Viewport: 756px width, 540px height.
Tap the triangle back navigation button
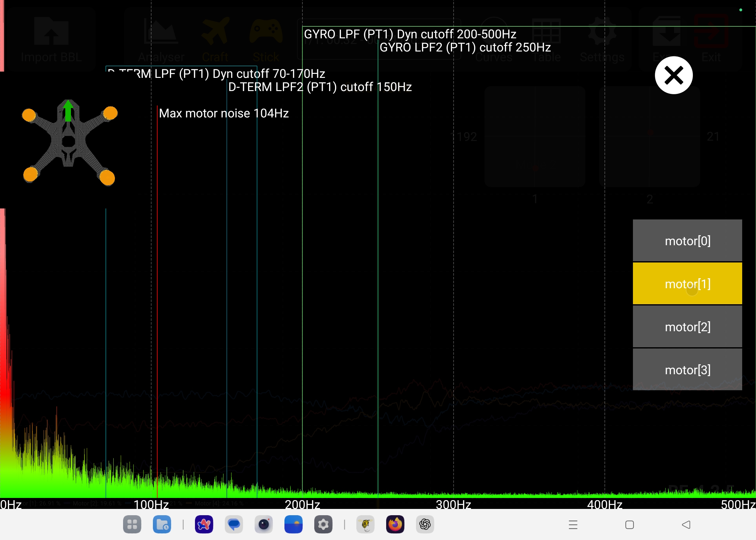coord(686,525)
